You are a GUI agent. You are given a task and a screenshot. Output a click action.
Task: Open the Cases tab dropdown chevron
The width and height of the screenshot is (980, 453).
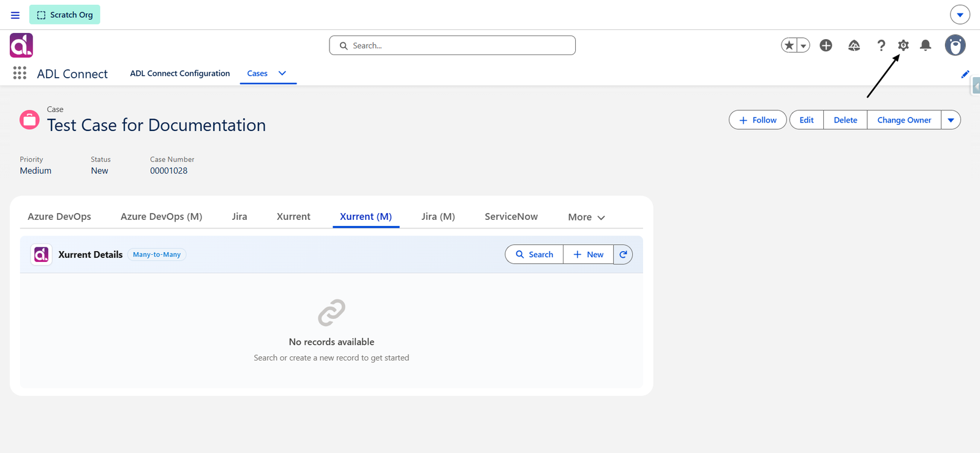tap(282, 73)
